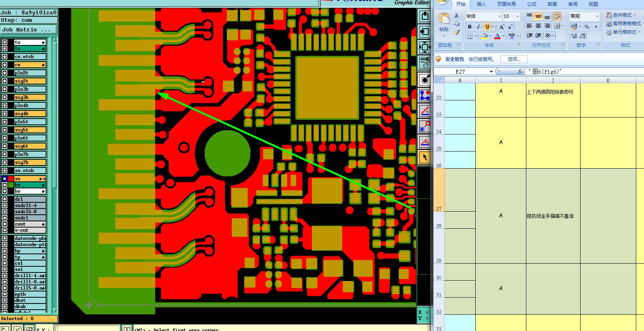Click the fill color paint bucket swatch
Viewport: 644px width, 331px height.
coord(485,36)
